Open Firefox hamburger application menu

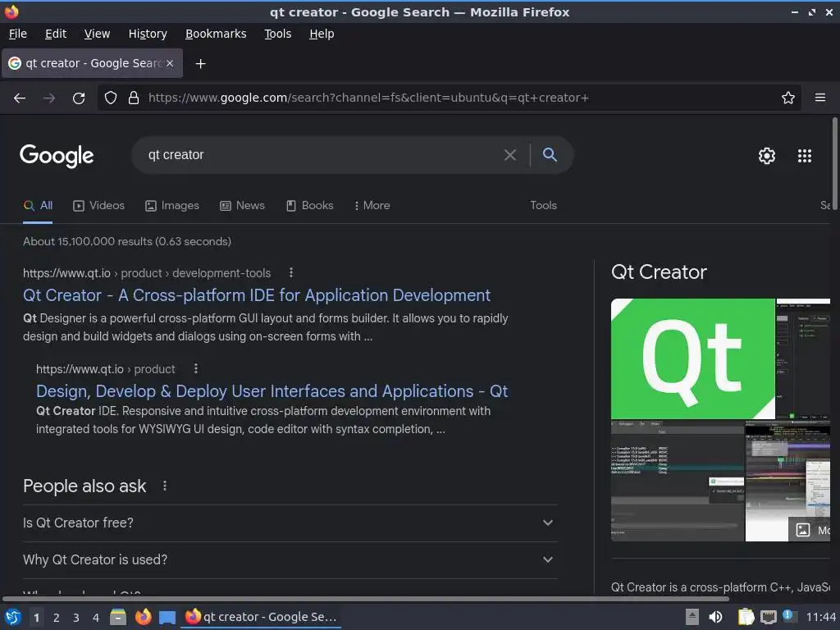[819, 98]
